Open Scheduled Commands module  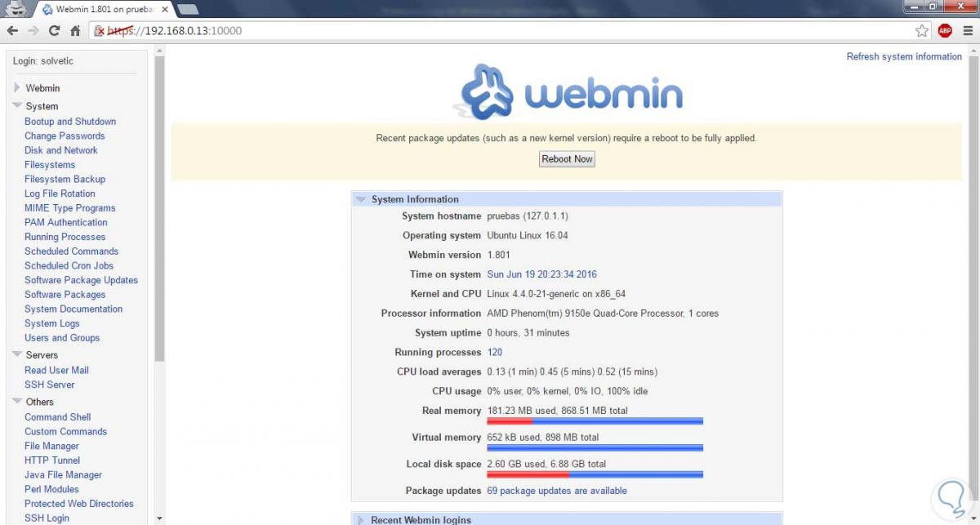click(x=71, y=251)
